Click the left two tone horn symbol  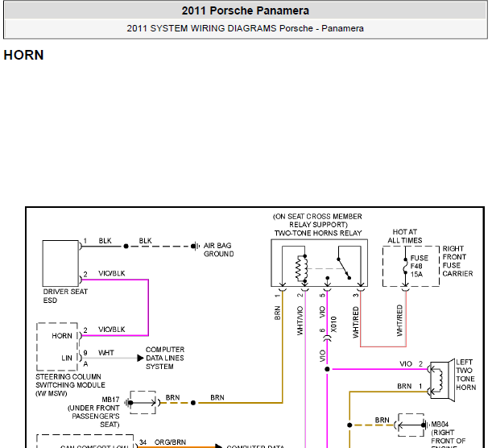(442, 380)
